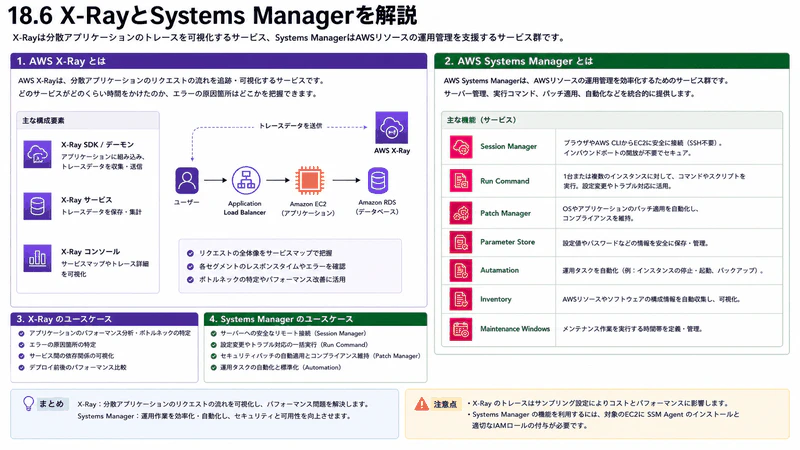Viewport: 800px width, 450px height.
Task: Click the Run Command label in the table
Action: tap(505, 181)
